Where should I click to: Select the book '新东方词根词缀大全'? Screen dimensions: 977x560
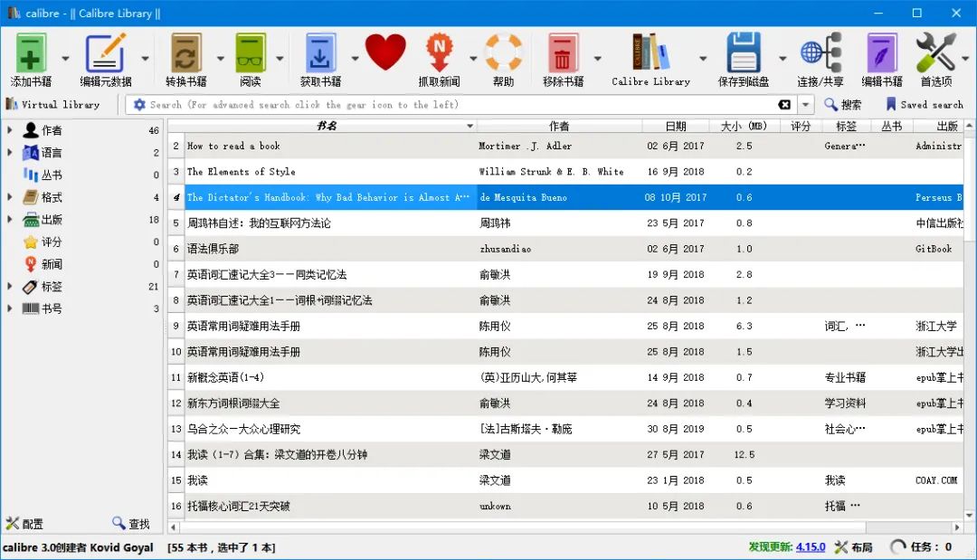point(233,403)
